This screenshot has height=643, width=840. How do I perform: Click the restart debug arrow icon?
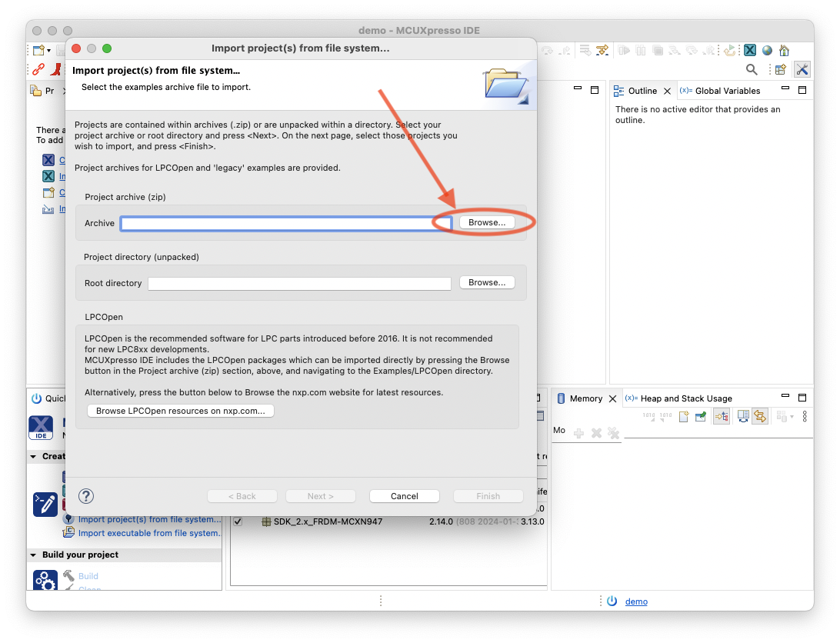coord(730,50)
